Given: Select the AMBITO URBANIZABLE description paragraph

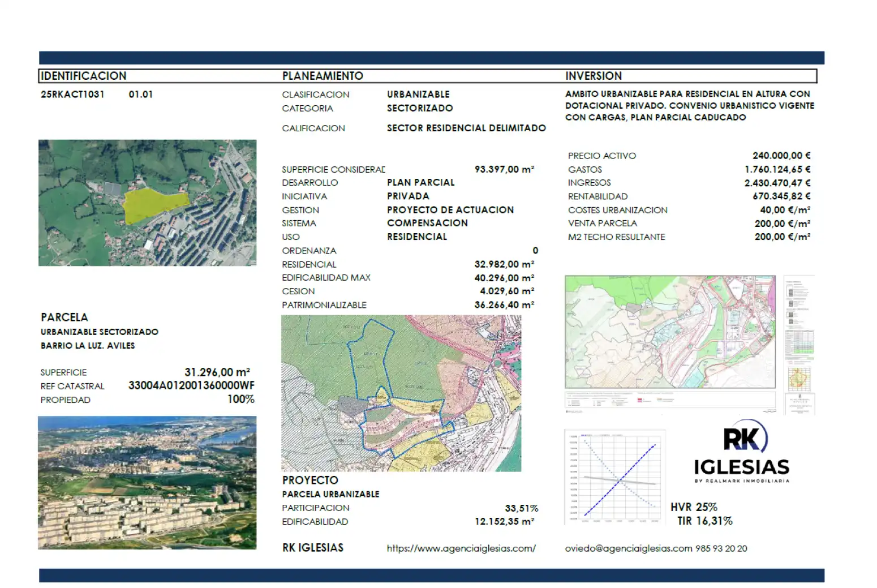Looking at the screenshot, I should (x=690, y=106).
